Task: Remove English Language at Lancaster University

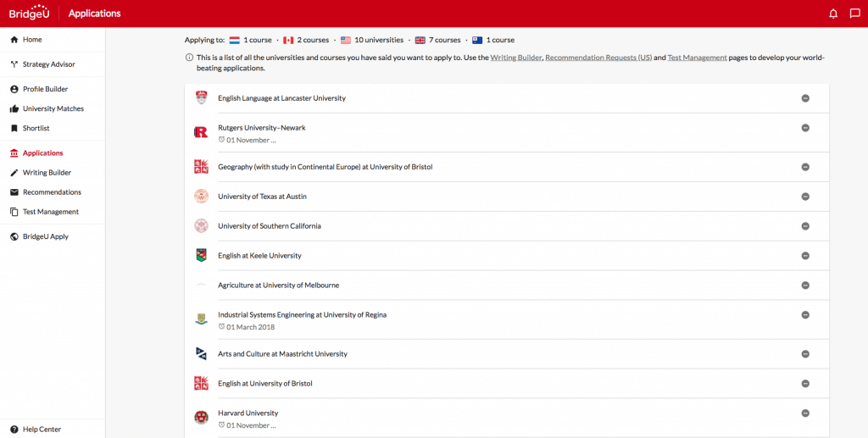Action: click(805, 98)
